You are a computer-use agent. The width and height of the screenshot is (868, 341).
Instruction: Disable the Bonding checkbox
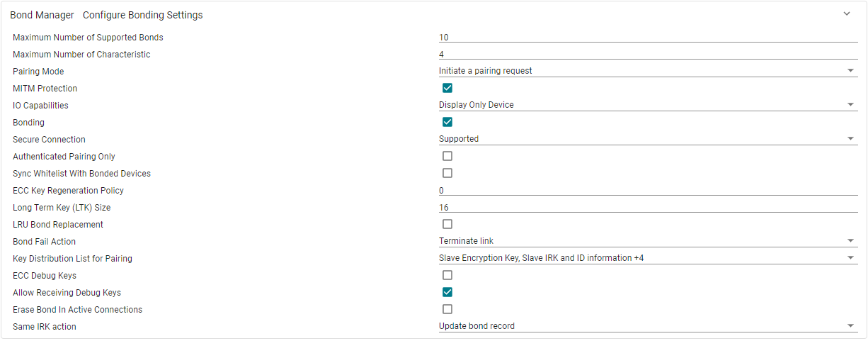click(x=447, y=123)
